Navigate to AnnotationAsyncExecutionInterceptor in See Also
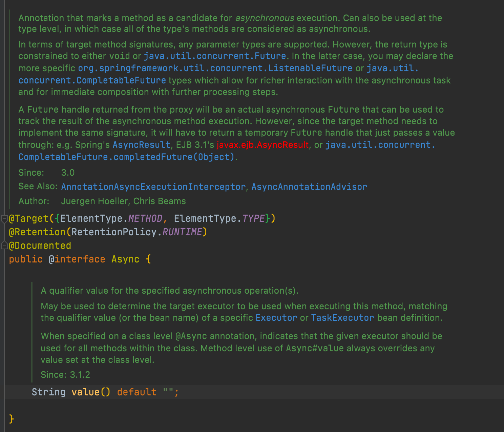The width and height of the screenshot is (504, 432). point(153,187)
